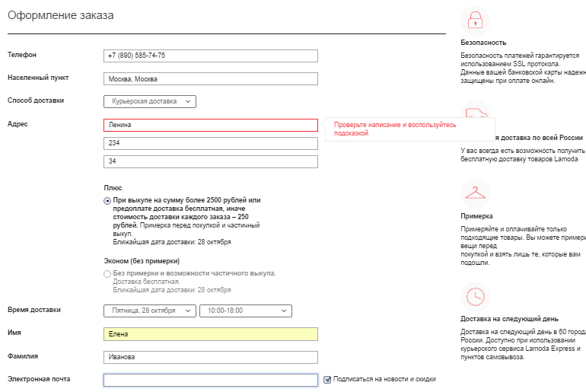Click the Оформление заказа heading
586x392 pixels.
[x=61, y=15]
